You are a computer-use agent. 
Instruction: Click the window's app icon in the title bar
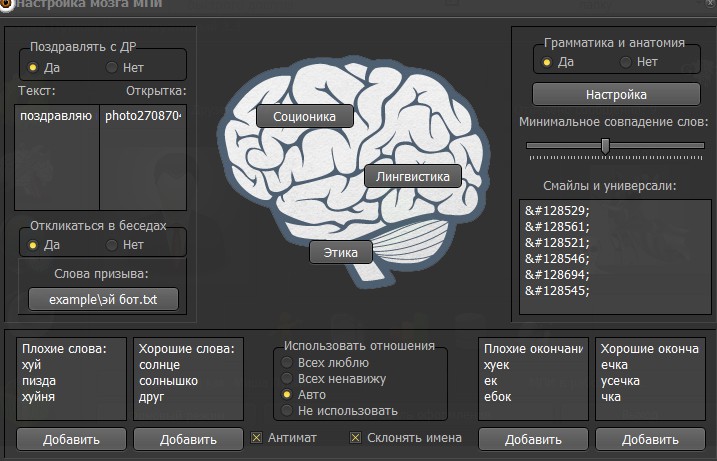[x=6, y=5]
